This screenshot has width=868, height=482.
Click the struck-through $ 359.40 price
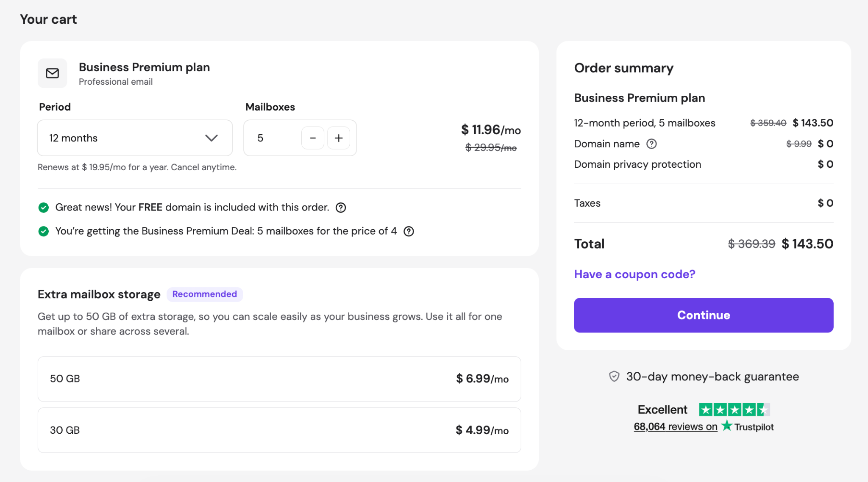pyautogui.click(x=768, y=123)
